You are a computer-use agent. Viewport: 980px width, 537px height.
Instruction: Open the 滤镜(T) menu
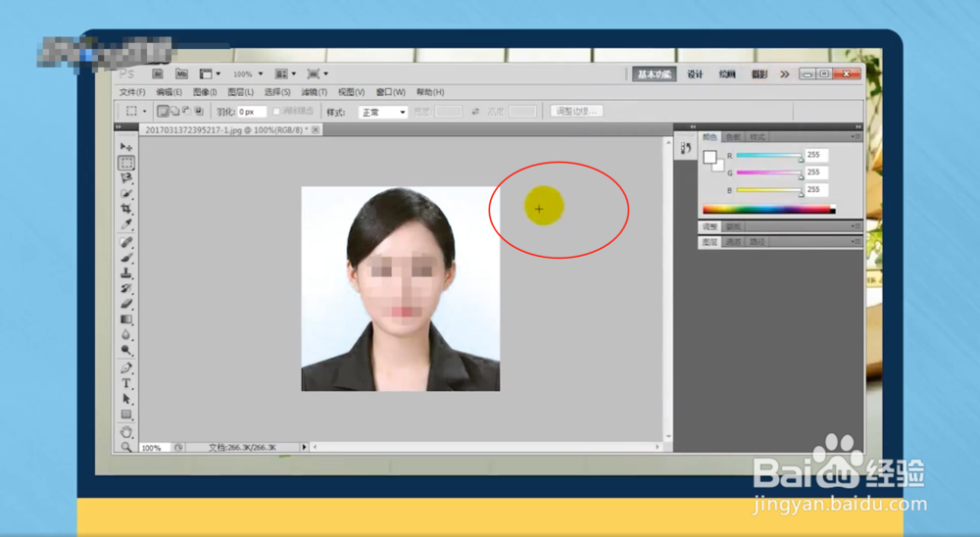point(314,92)
